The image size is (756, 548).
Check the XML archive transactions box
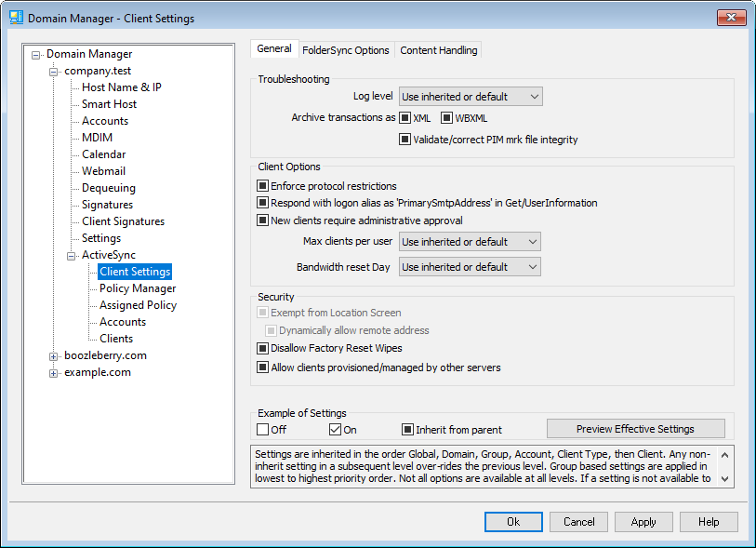(405, 118)
